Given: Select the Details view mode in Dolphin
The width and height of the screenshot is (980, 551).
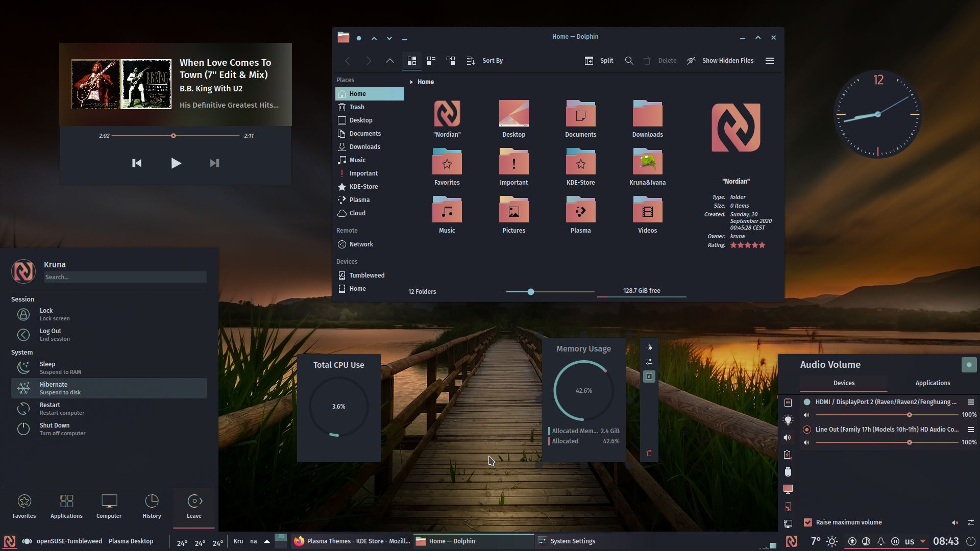Looking at the screenshot, I should [431, 60].
